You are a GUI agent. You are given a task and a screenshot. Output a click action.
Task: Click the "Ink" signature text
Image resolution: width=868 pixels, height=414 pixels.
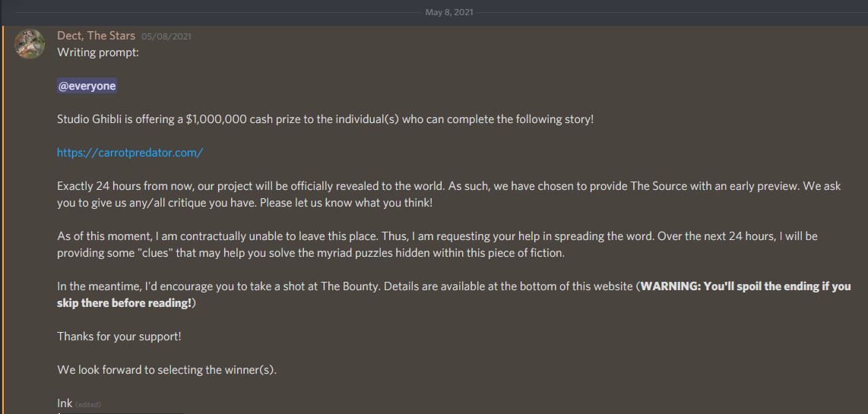[65, 403]
